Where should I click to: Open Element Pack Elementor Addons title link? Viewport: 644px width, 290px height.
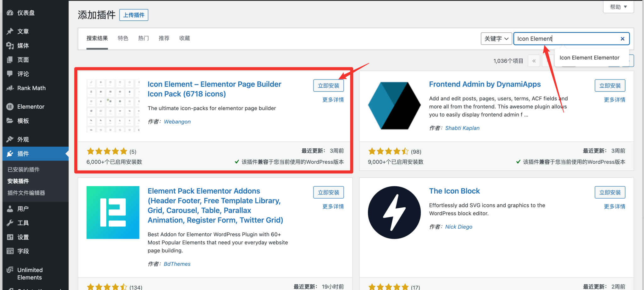[x=215, y=205]
